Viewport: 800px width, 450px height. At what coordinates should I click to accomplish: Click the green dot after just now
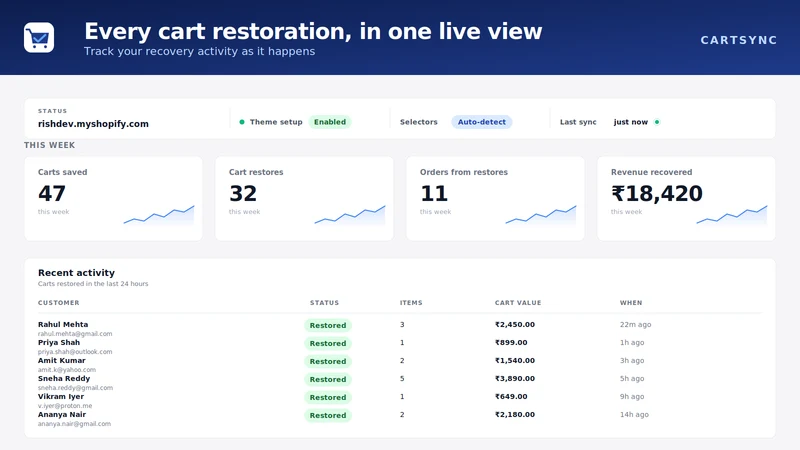tap(657, 122)
